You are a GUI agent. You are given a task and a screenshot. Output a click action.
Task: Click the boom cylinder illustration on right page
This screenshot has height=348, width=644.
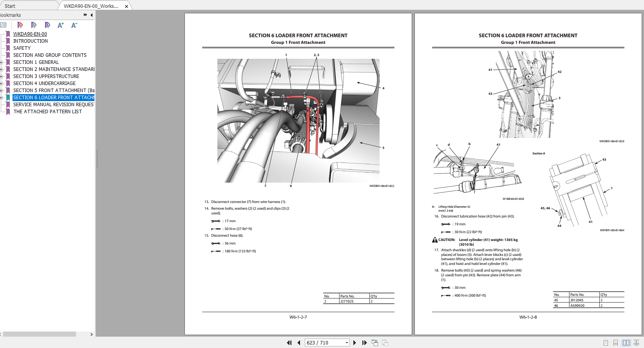525,94
